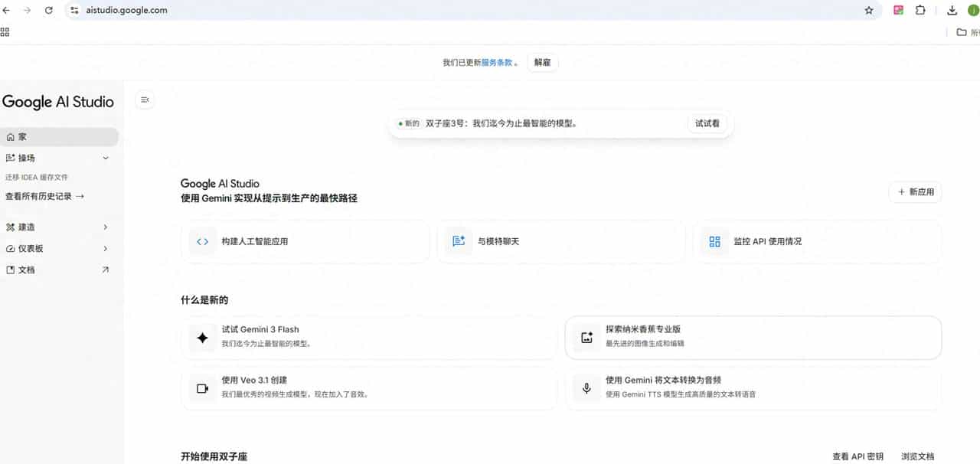Select the grid icon on 监控 API 使用情况 card
Image resolution: width=980 pixels, height=464 pixels.
pyautogui.click(x=714, y=241)
